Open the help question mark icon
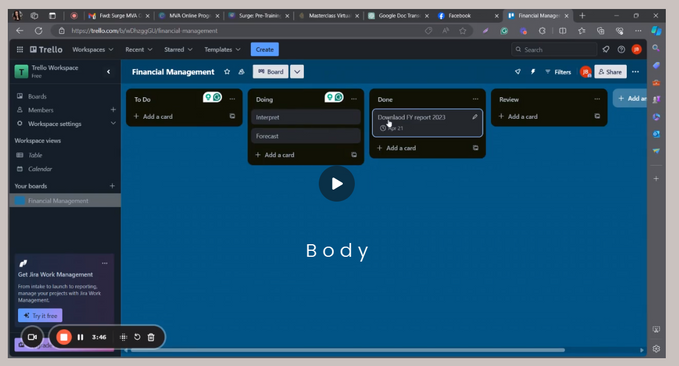 pos(621,49)
